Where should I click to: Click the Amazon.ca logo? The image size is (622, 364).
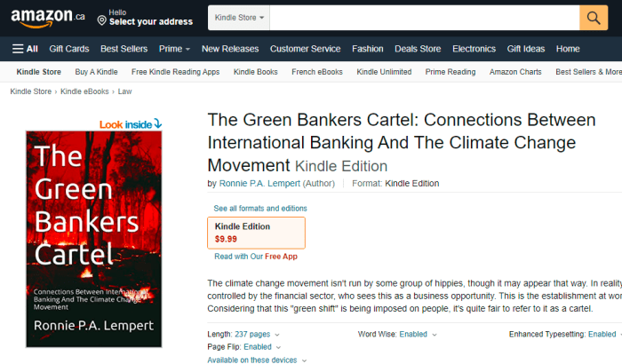48,18
